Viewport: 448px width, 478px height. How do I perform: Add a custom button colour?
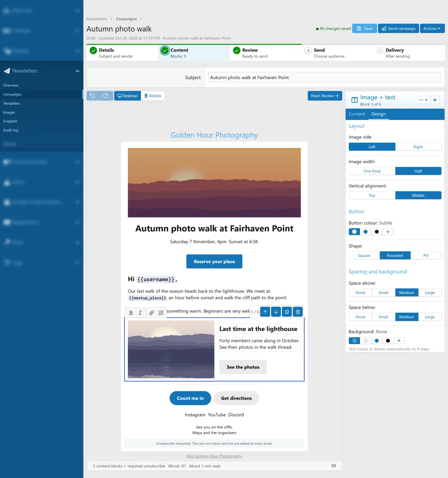[388, 232]
